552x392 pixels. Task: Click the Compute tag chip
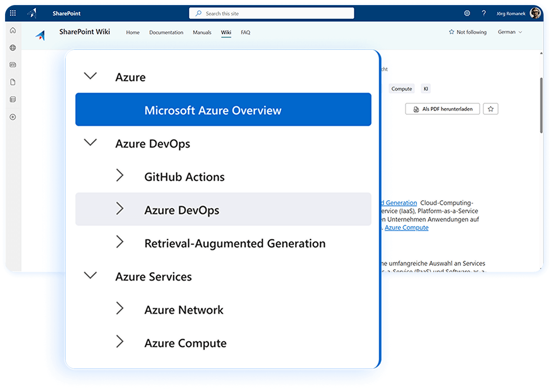point(402,89)
